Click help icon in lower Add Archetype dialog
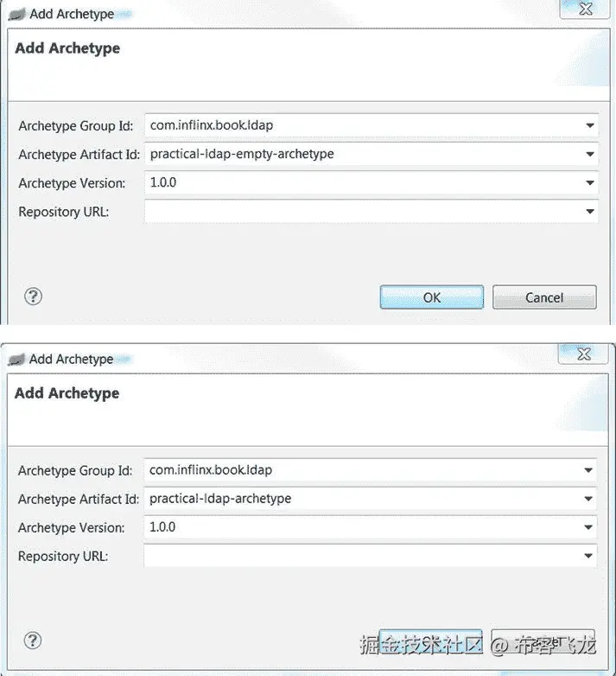Screen dimensions: 616x676 click(x=33, y=641)
